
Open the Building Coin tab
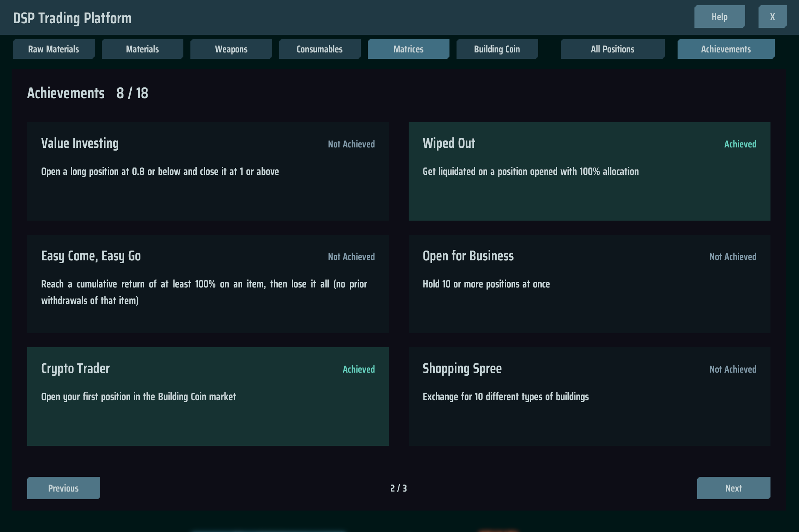tap(497, 49)
